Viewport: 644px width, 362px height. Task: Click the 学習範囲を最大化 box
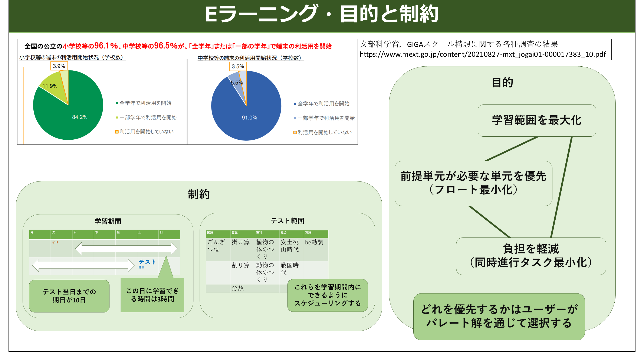click(536, 120)
